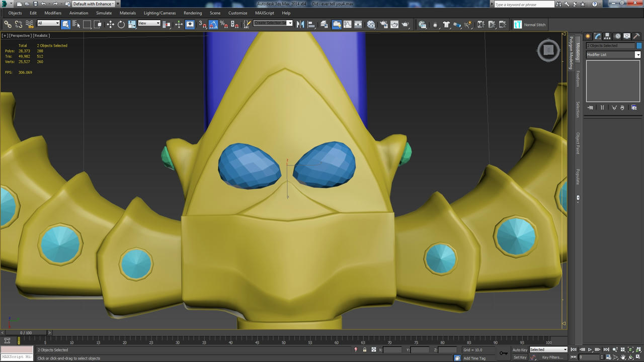The image size is (644, 362).
Task: Click the Align tool icon
Action: [311, 24]
